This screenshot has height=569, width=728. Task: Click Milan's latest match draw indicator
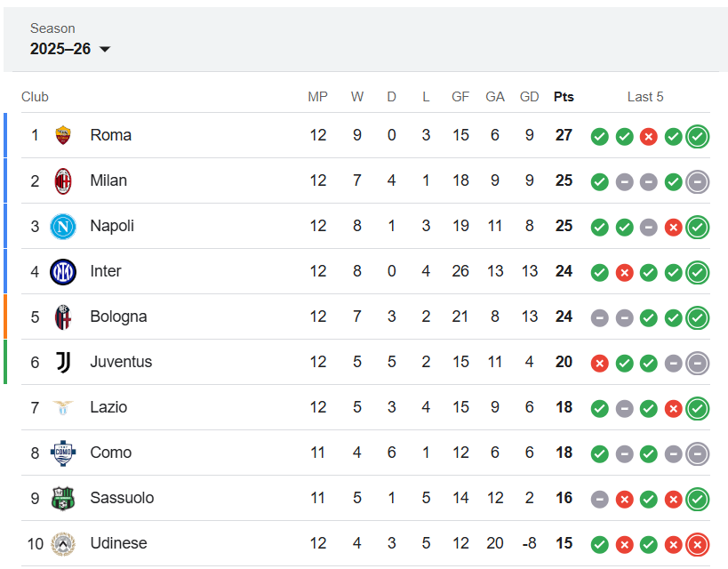[698, 181]
